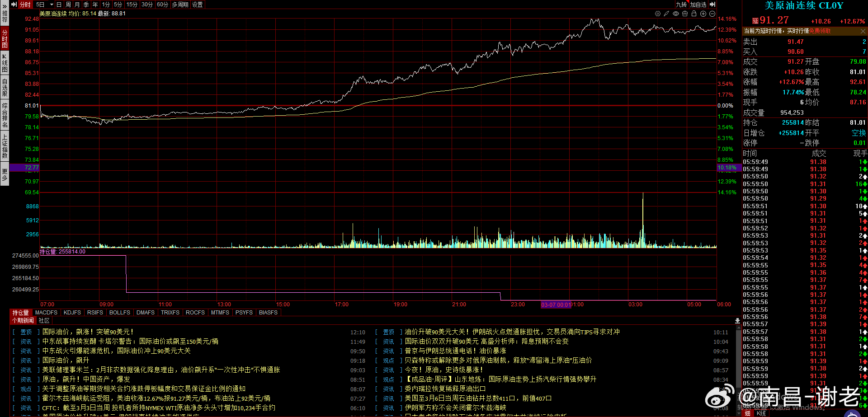Open news '油价升破90美元大关' headline
The width and height of the screenshot is (868, 417).
pyautogui.click(x=512, y=332)
